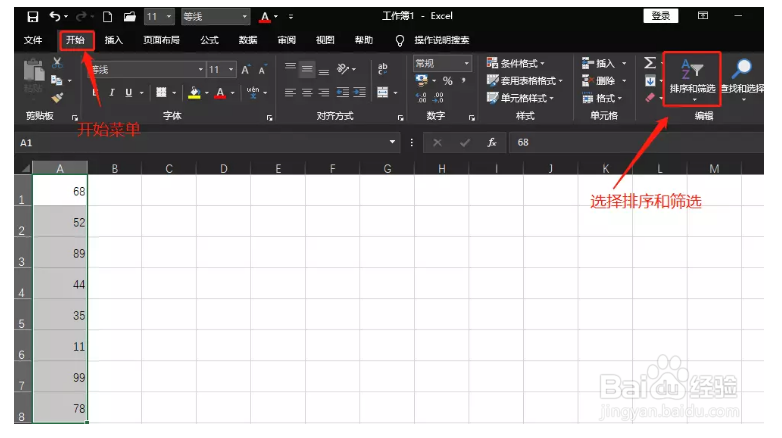Open borders tool in font group
The image size is (782, 438).
161,92
